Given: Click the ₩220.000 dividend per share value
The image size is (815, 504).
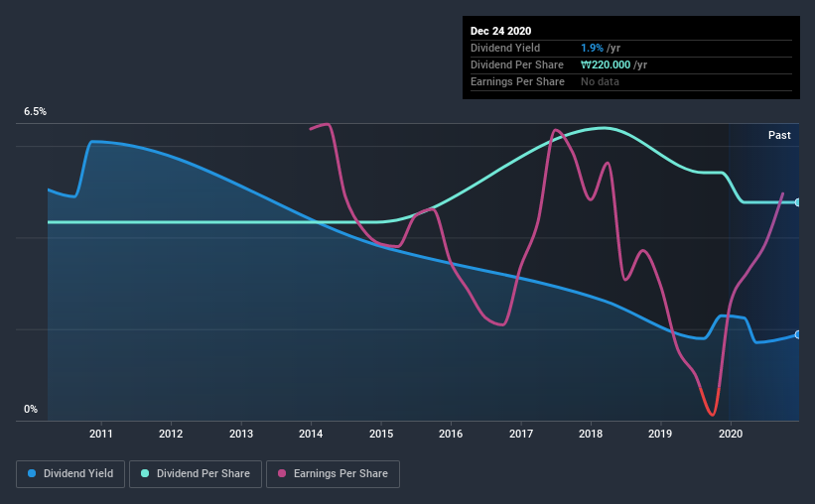Looking at the screenshot, I should [x=606, y=64].
